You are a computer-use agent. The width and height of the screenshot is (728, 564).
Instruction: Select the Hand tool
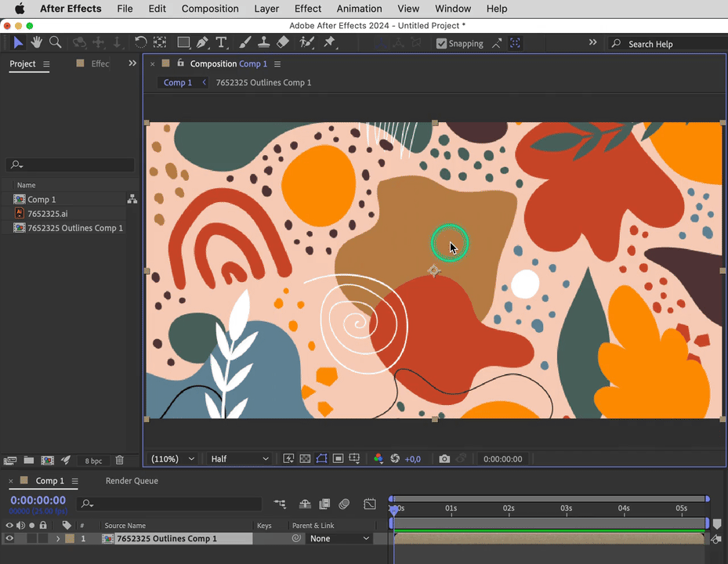[x=36, y=42]
